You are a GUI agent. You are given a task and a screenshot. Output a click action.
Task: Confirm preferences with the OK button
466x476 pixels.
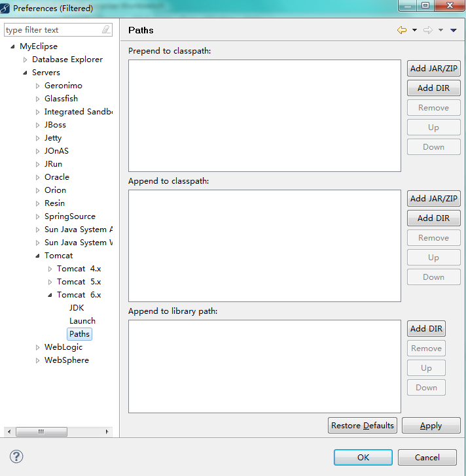(363, 458)
